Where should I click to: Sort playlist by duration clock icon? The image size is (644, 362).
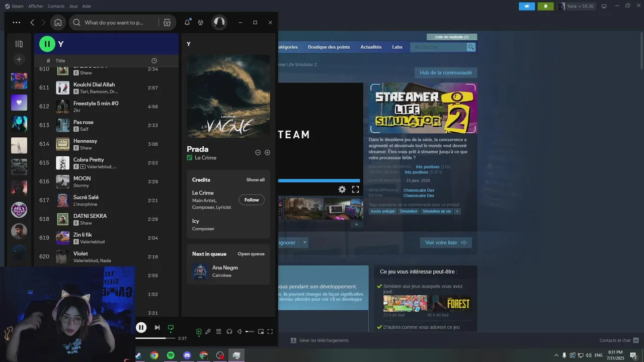tap(154, 61)
